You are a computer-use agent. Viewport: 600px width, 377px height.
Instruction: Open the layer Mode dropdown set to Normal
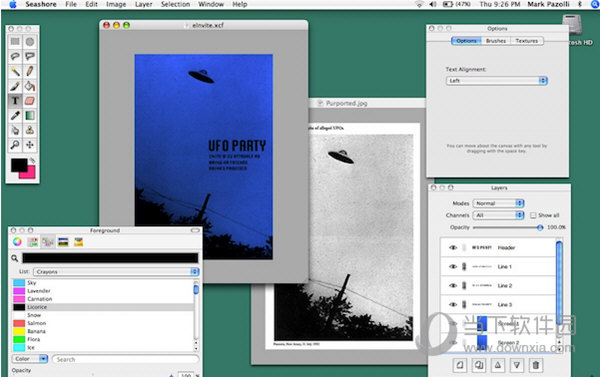pos(499,203)
